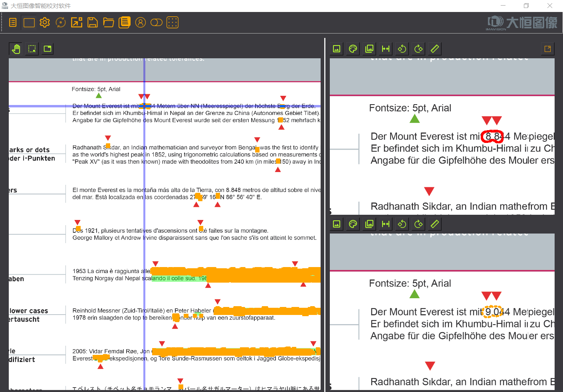Open the folder icon in top toolbar
The image size is (563, 392).
(109, 23)
